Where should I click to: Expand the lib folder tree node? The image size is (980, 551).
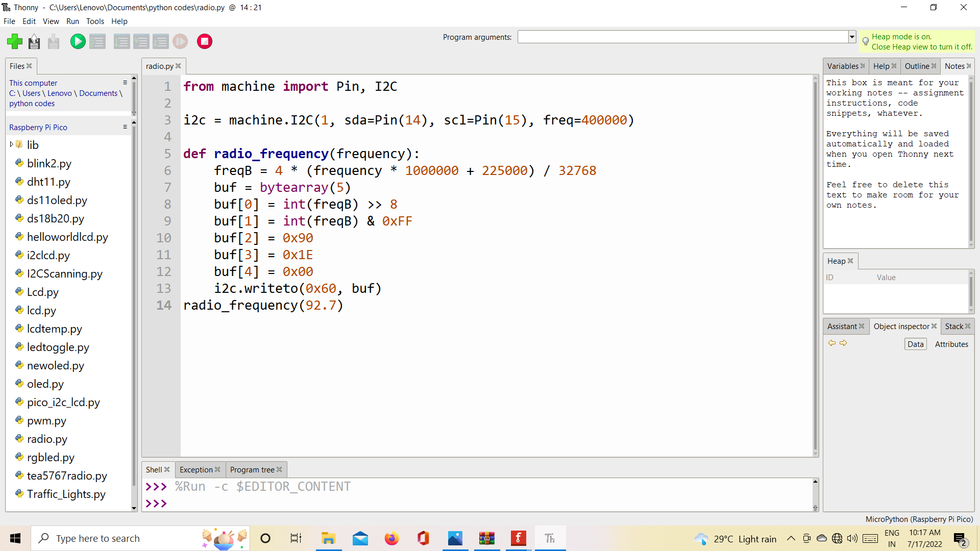coord(11,144)
